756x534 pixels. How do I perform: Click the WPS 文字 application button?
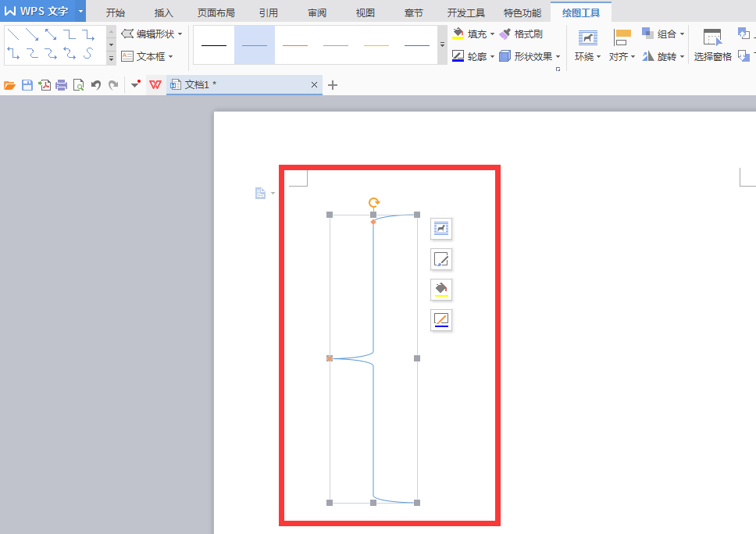38,11
